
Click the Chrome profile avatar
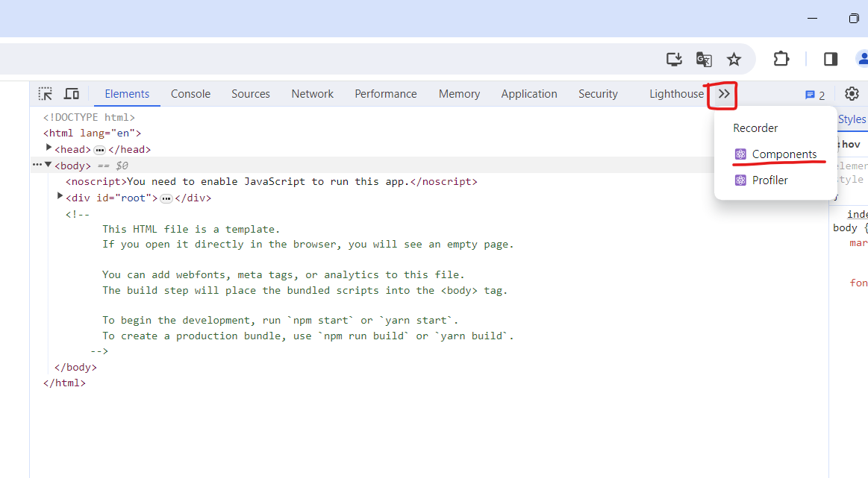pos(863,59)
